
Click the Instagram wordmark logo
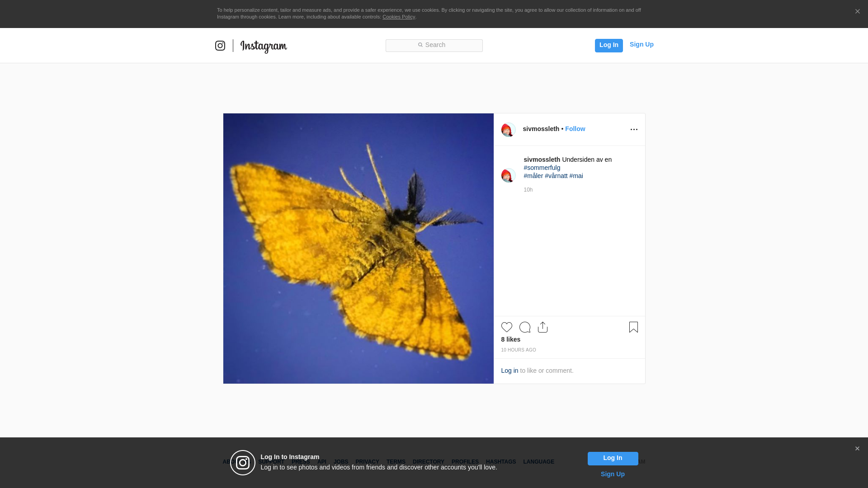point(264,46)
